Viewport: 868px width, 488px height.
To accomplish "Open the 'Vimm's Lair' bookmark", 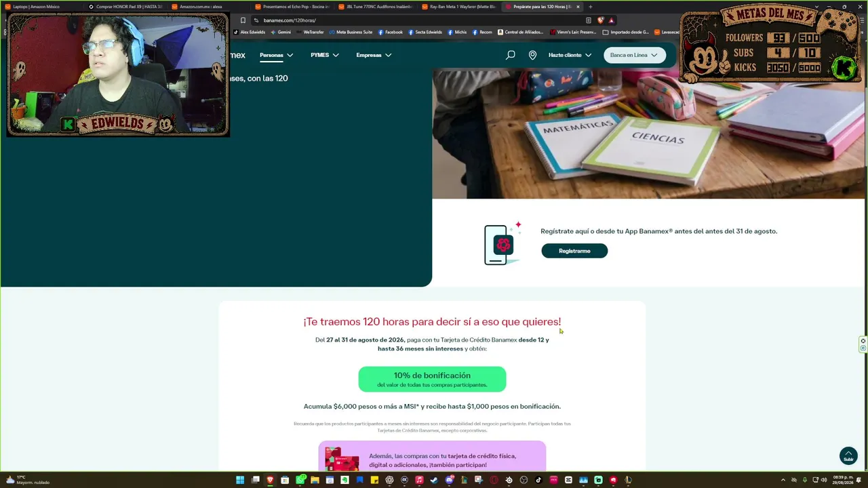I will coord(574,32).
